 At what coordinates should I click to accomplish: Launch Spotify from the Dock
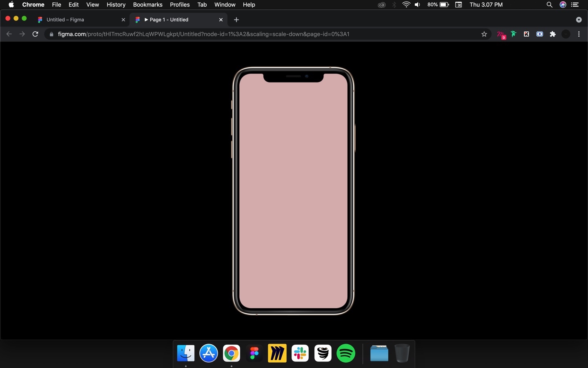click(346, 353)
